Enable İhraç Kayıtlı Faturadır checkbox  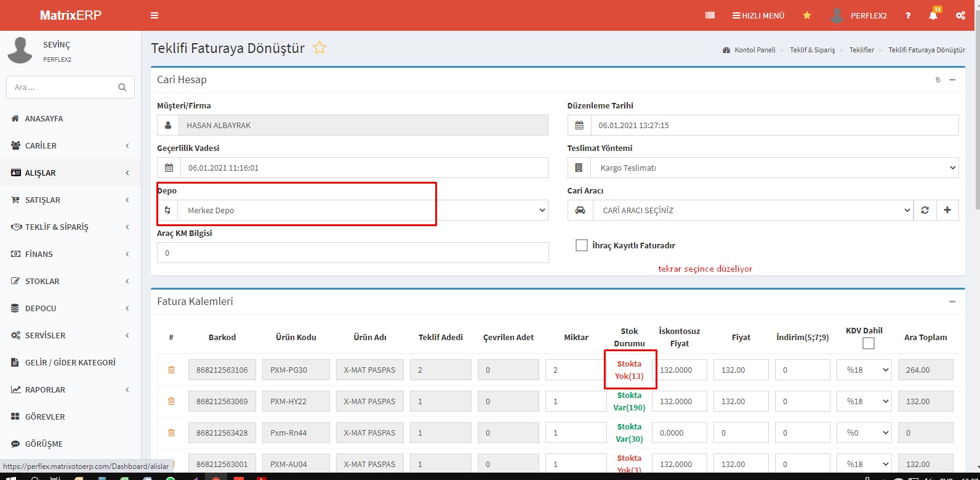tap(581, 245)
